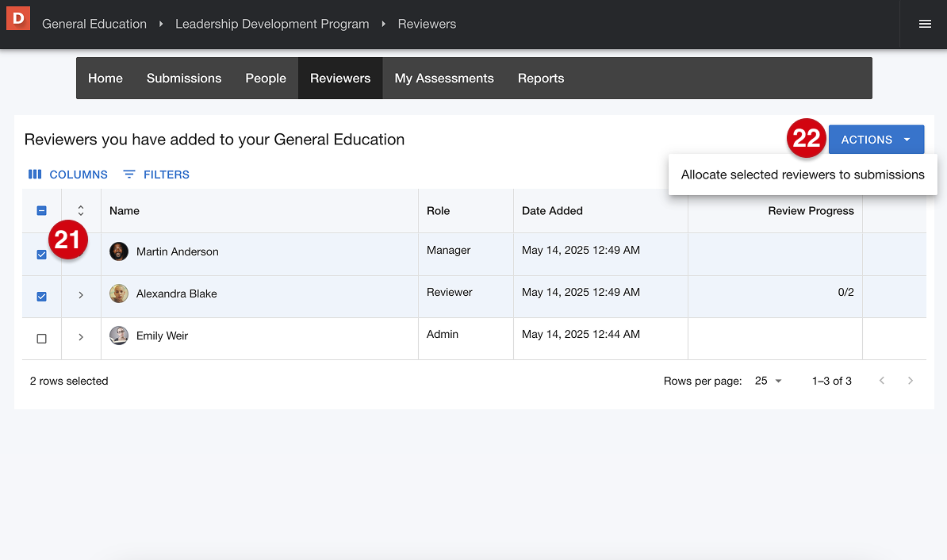Click General Education breadcrumb link
Image resolution: width=947 pixels, height=560 pixels.
(x=94, y=24)
